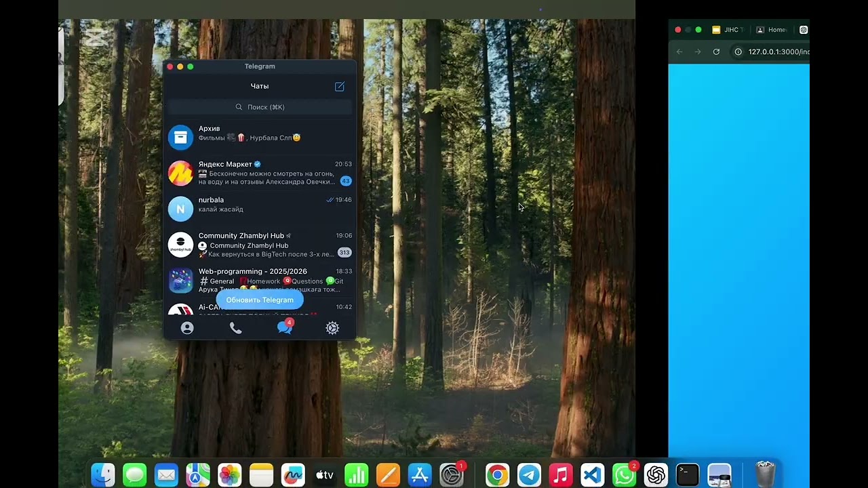Click the Обновить Telegram button
Image resolution: width=868 pixels, height=488 pixels.
(x=260, y=300)
